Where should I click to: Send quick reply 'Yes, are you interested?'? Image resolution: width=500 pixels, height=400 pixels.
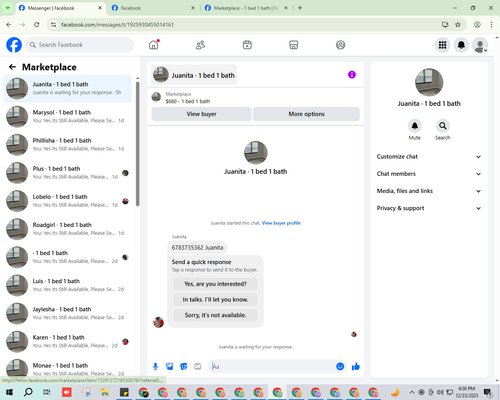215,284
